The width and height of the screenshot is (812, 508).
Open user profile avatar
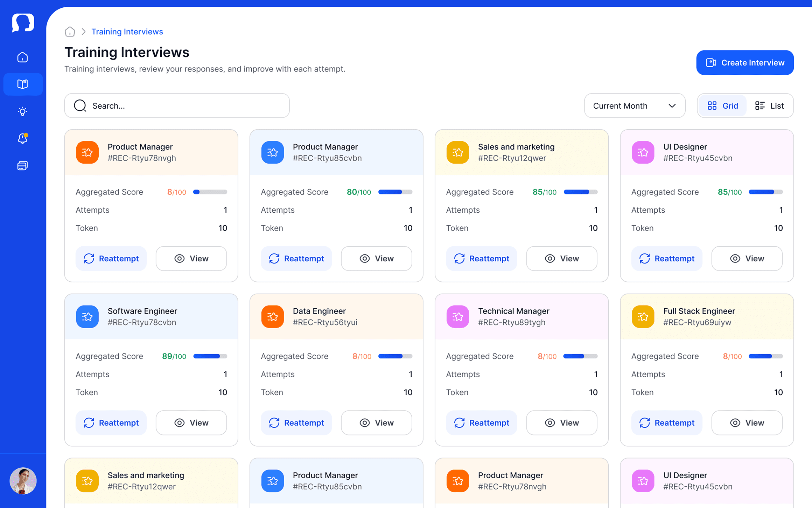(x=23, y=481)
